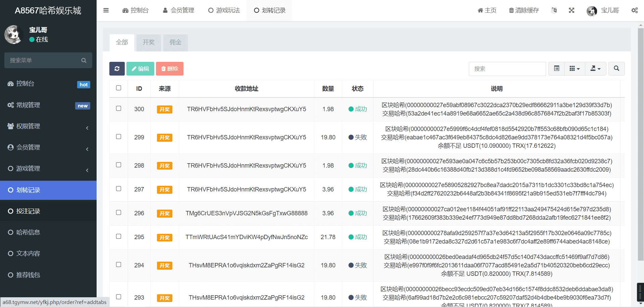Tick the checkbox for row ID 296

[118, 213]
